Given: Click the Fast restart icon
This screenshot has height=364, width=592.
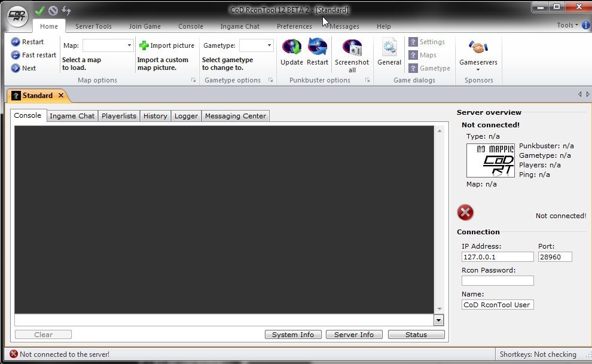Looking at the screenshot, I should (16, 55).
